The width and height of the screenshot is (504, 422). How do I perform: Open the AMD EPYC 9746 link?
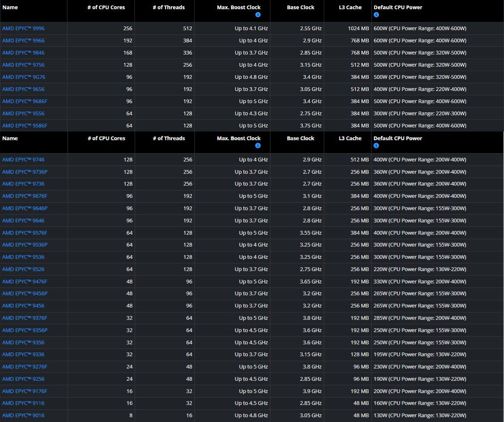(x=23, y=159)
